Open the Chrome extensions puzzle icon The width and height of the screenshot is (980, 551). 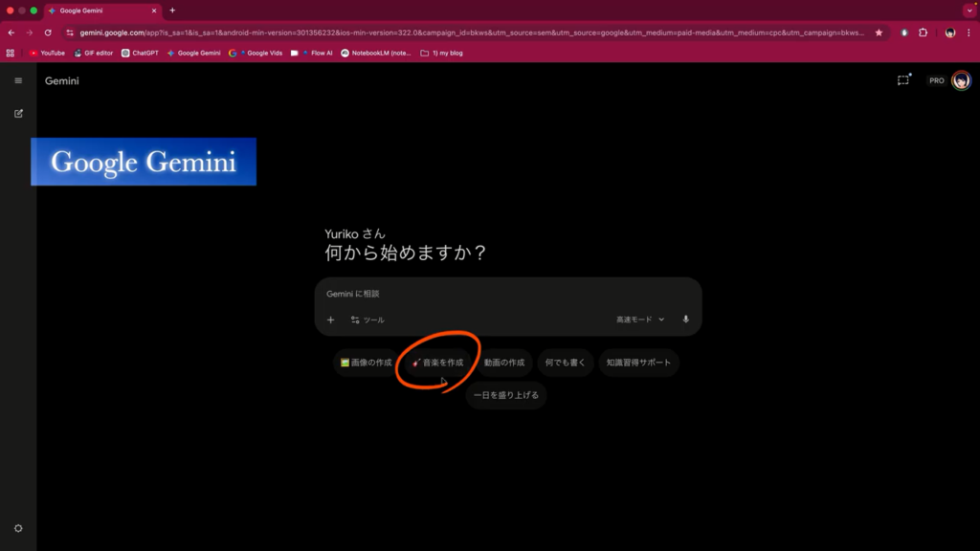(x=924, y=33)
